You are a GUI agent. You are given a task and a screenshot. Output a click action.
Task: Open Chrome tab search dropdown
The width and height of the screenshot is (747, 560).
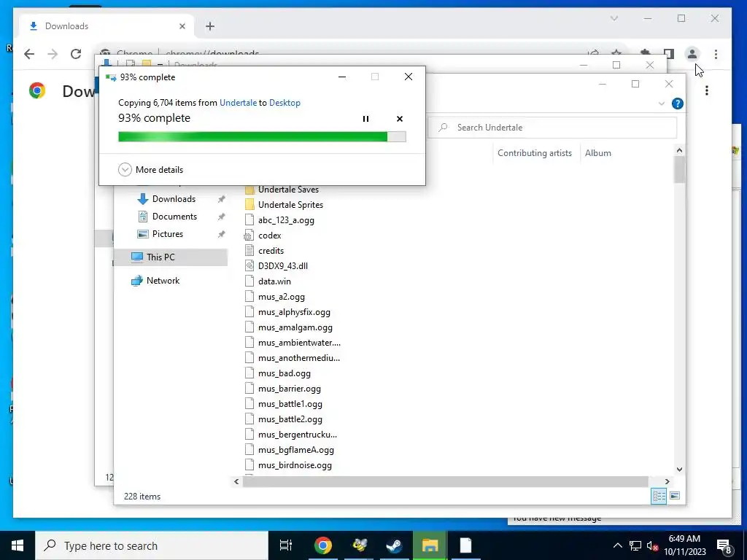click(614, 18)
